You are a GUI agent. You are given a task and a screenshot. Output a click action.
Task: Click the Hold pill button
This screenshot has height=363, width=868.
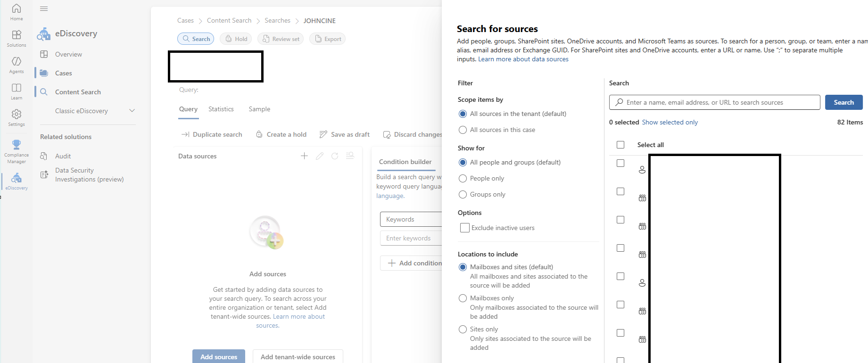pyautogui.click(x=236, y=39)
